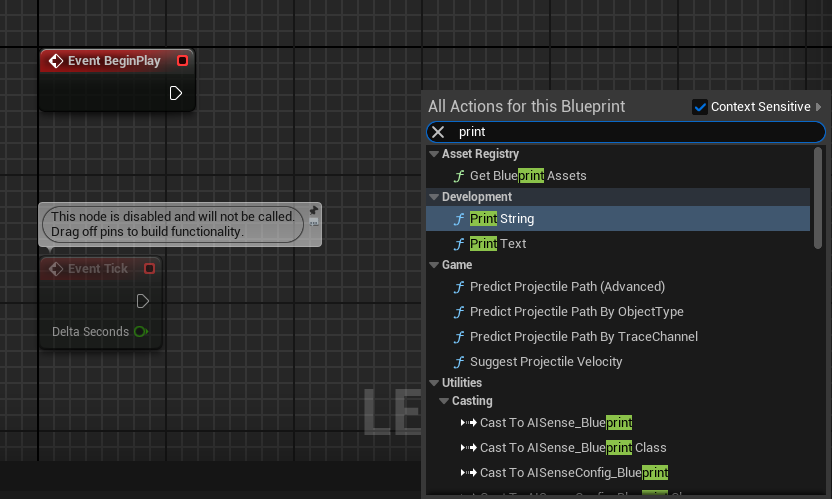Toggle the Context Sensitive checkbox
Image resolution: width=832 pixels, height=499 pixels.
[x=700, y=107]
